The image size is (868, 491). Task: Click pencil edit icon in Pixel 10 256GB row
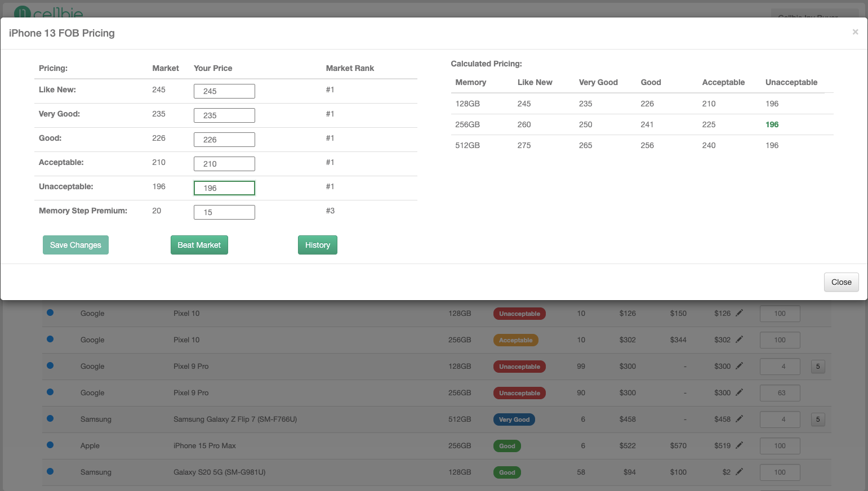click(x=739, y=340)
